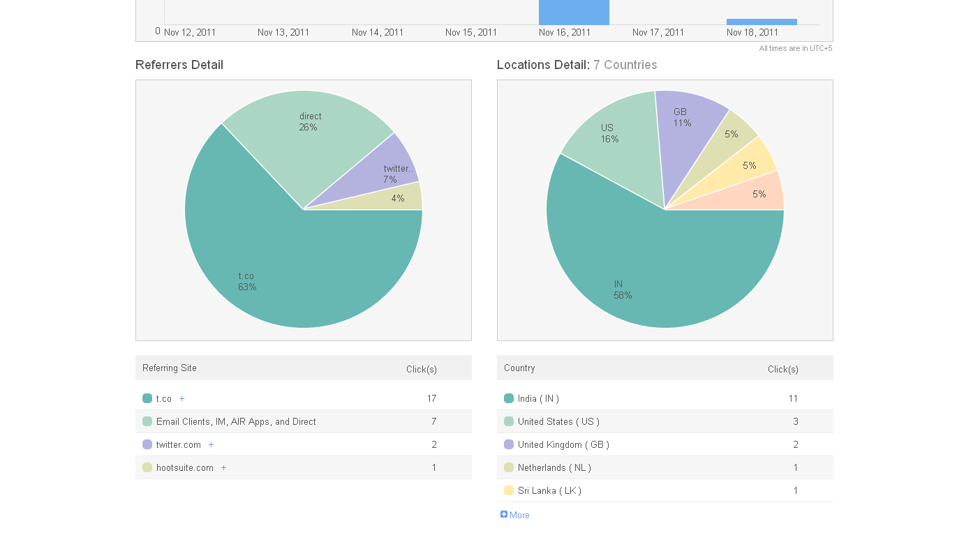
Task: Click the 7 clicks value for Direct
Action: (x=433, y=422)
